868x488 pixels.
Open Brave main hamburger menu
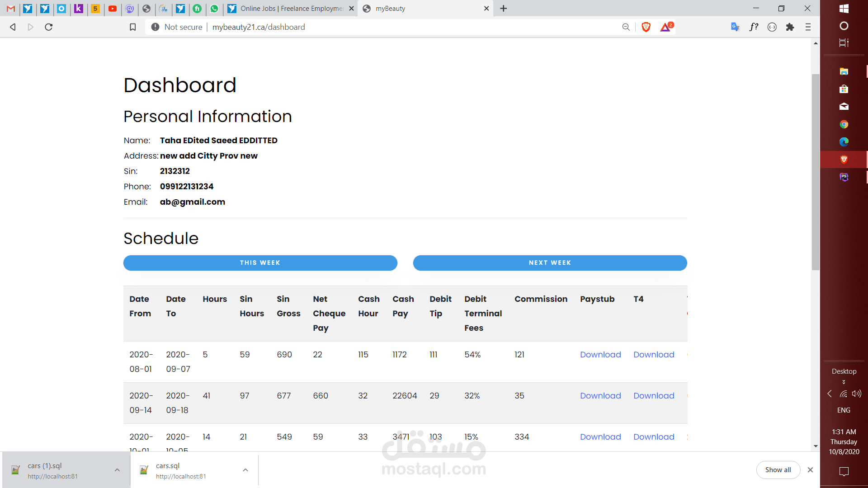pyautogui.click(x=808, y=27)
